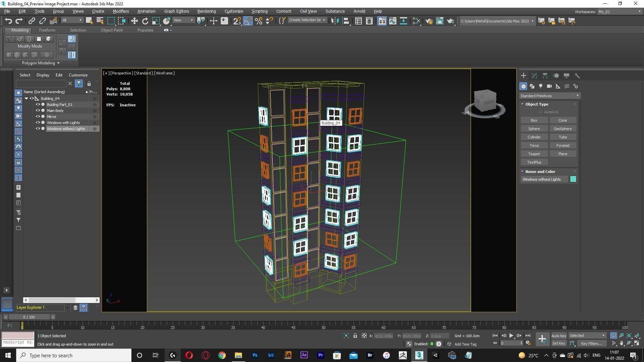This screenshot has width=644, height=362.
Task: Click the TextPlus button
Action: [x=534, y=162]
